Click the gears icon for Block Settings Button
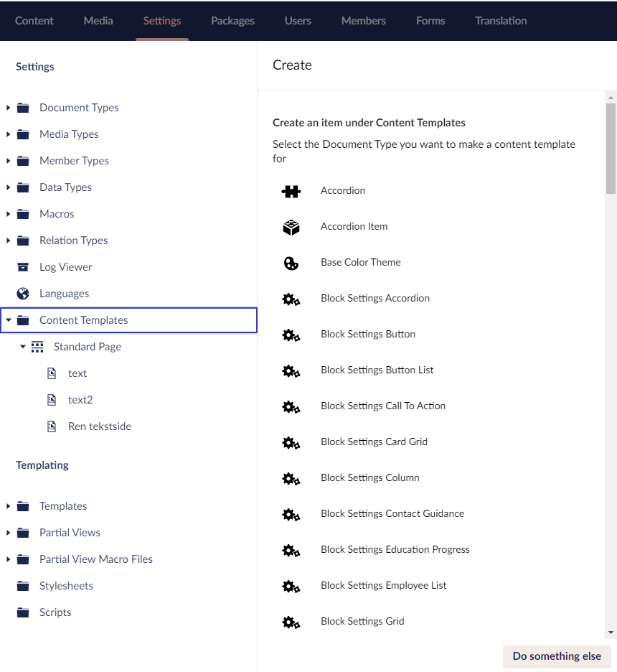The width and height of the screenshot is (617, 672). tap(291, 335)
